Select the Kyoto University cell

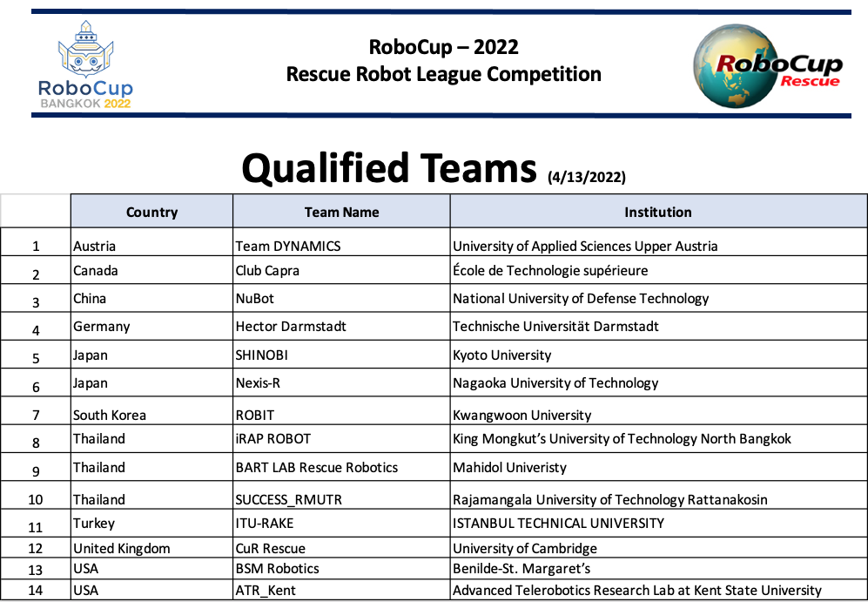click(x=658, y=355)
